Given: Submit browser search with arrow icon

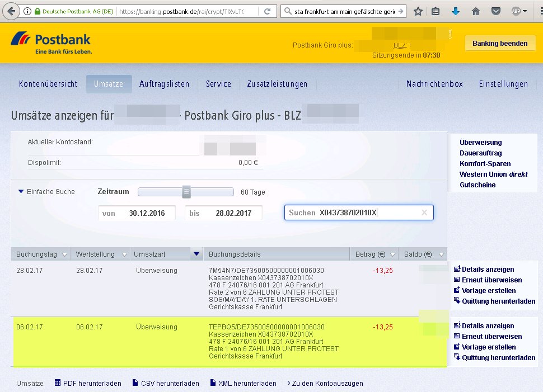Looking at the screenshot, I should pyautogui.click(x=401, y=11).
